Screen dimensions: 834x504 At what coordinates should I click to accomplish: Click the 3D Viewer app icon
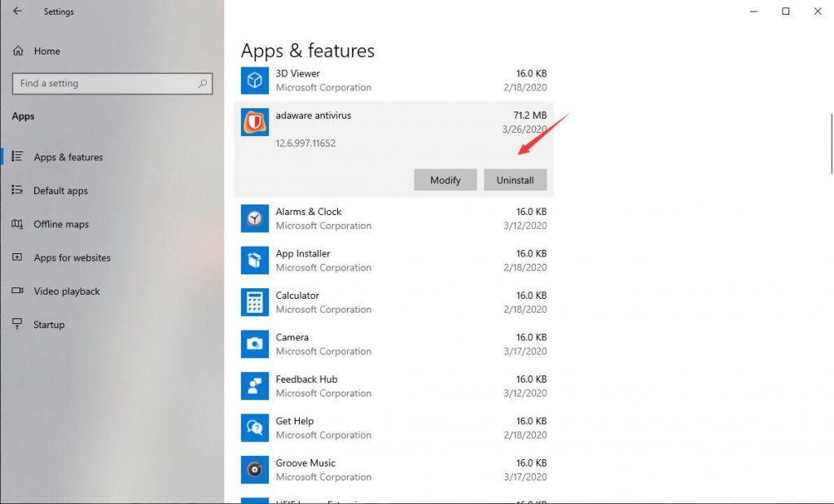(255, 81)
